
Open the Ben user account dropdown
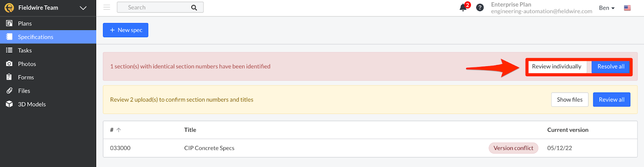[607, 8]
